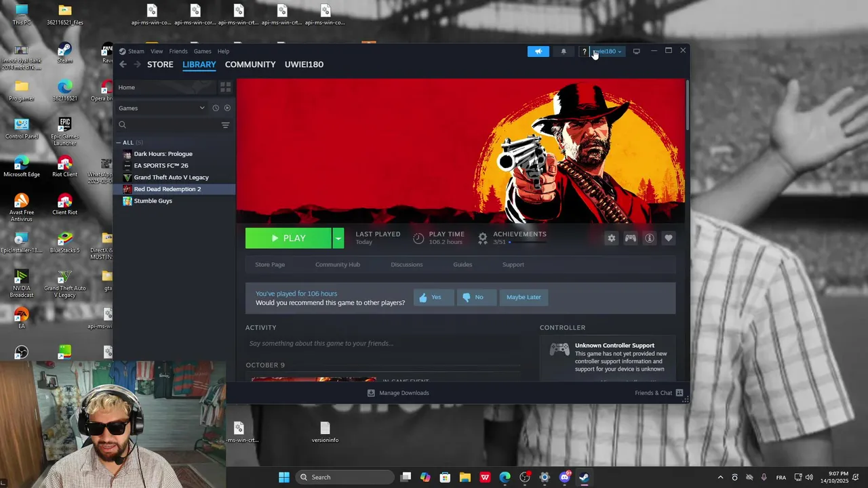Recommend game with Yes thumbs up
This screenshot has height=488, width=868.
(x=433, y=297)
